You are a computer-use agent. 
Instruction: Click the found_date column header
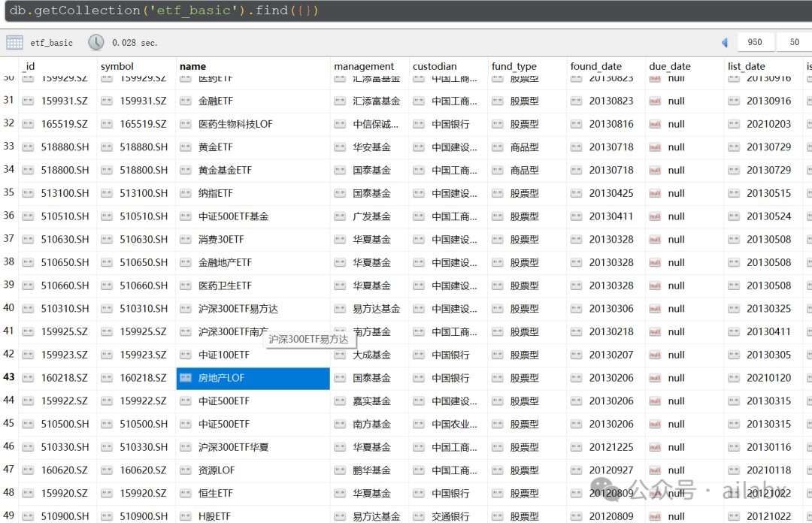[x=595, y=66]
